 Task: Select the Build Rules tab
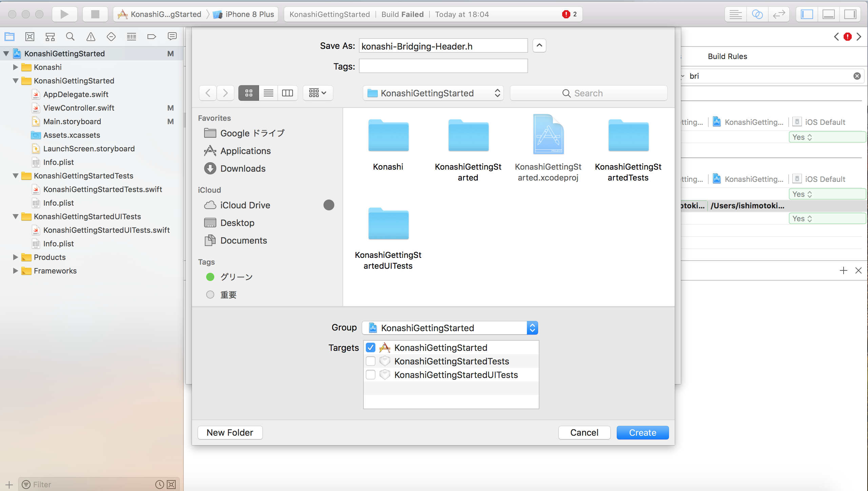(727, 56)
